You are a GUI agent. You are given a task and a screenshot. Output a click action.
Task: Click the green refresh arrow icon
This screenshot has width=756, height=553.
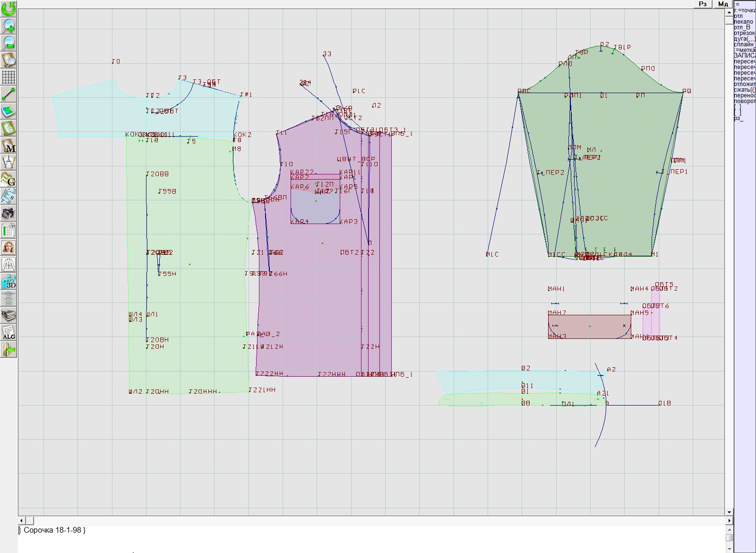pyautogui.click(x=9, y=9)
